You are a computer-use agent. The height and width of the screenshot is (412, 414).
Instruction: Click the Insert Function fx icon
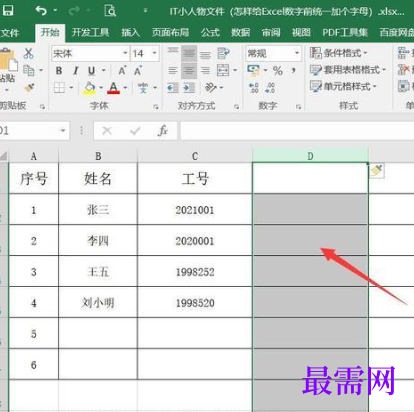(x=163, y=130)
